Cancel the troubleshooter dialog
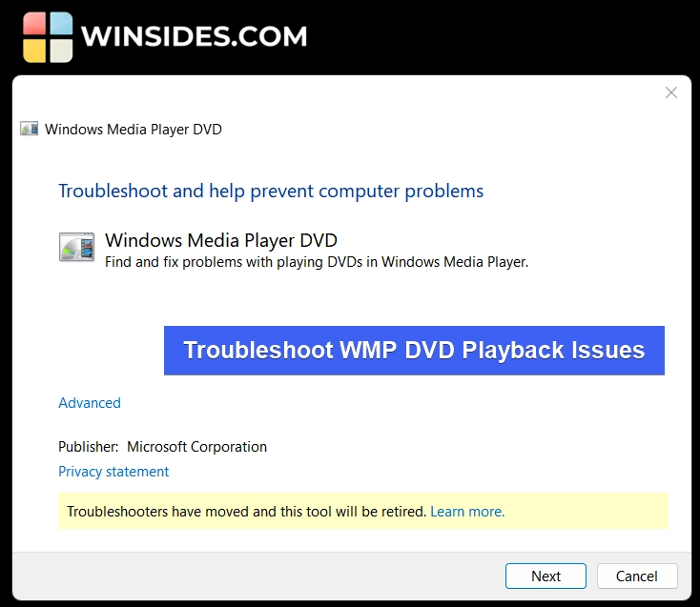The image size is (700, 607). pyautogui.click(x=637, y=576)
